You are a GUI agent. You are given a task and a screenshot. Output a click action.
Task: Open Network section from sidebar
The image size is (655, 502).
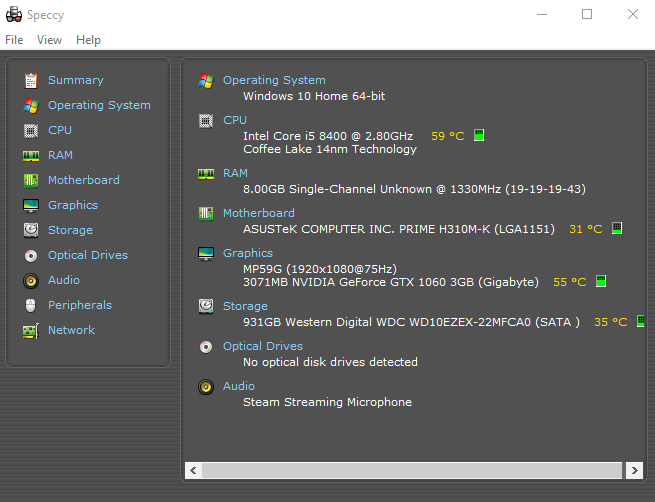pyautogui.click(x=71, y=330)
